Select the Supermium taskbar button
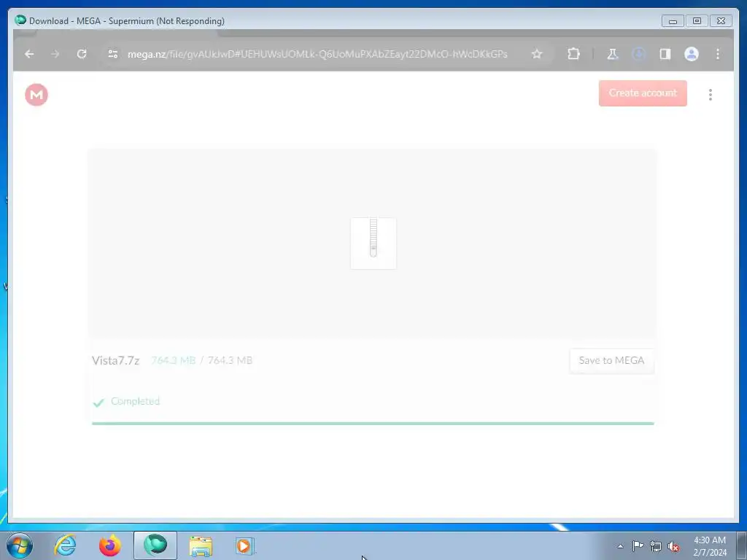747x560 pixels. click(155, 545)
